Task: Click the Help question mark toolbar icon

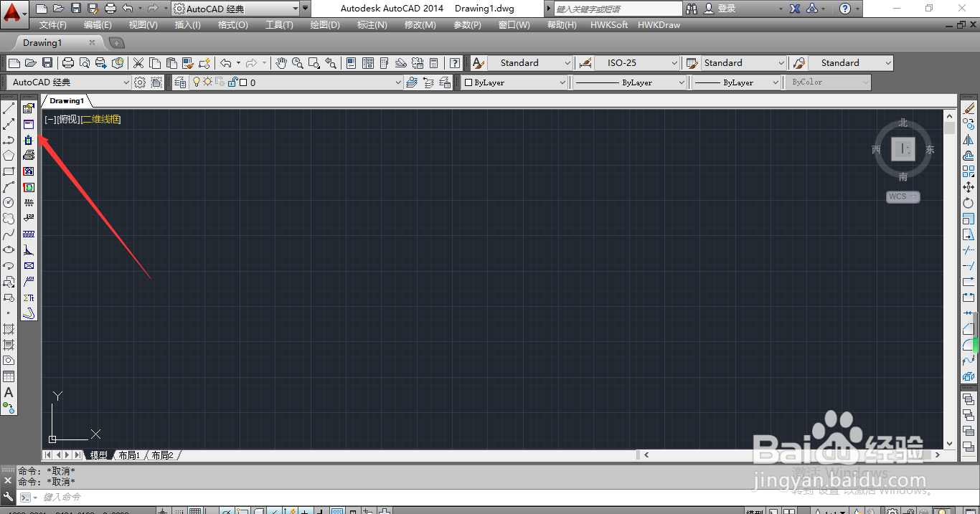Action: [x=454, y=63]
